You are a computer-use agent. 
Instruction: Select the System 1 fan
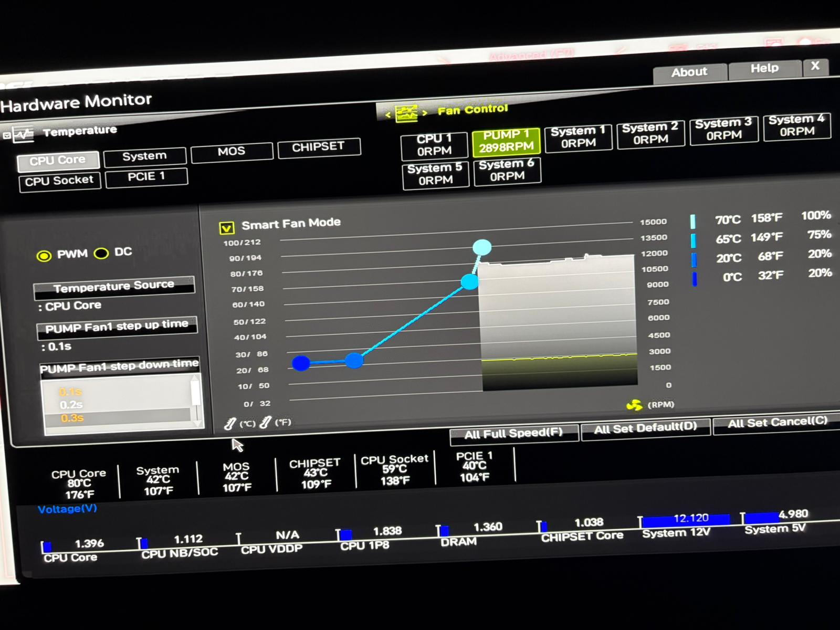578,138
